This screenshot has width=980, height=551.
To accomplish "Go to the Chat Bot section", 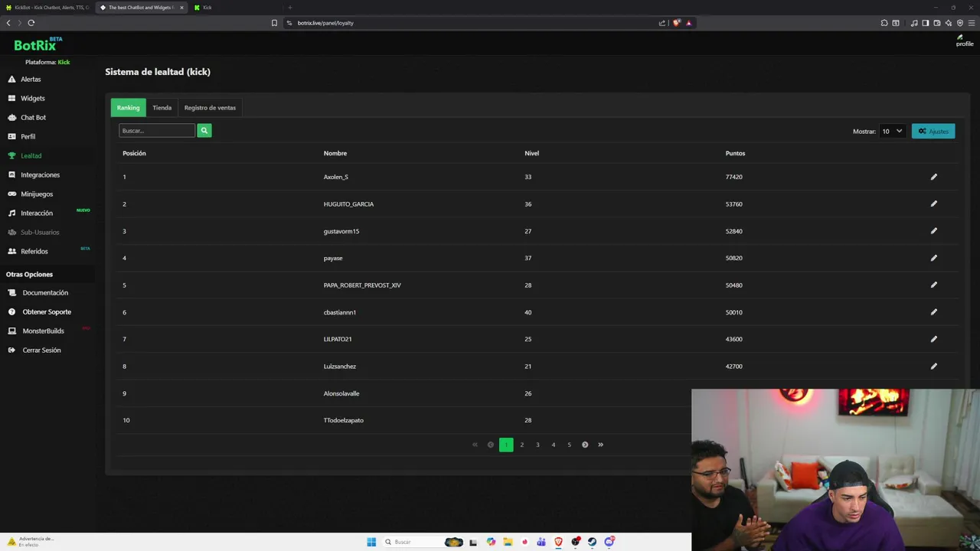I will pyautogui.click(x=33, y=118).
